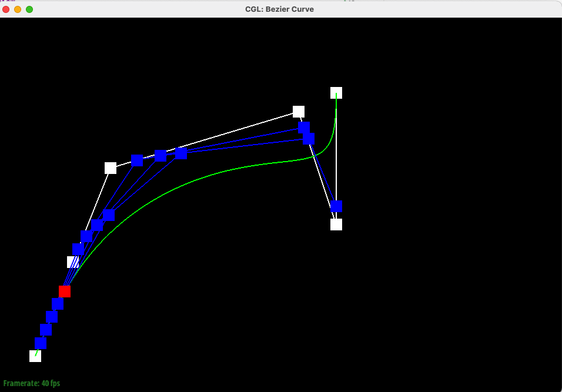Click the CGL: Bezier Curve window title
Image resolution: width=562 pixels, height=392 pixels.
(280, 9)
